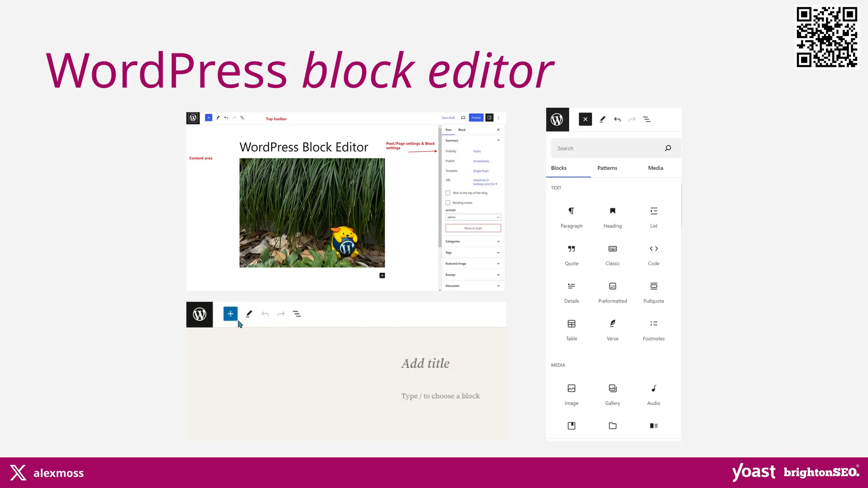Add an Audio block

point(654,395)
